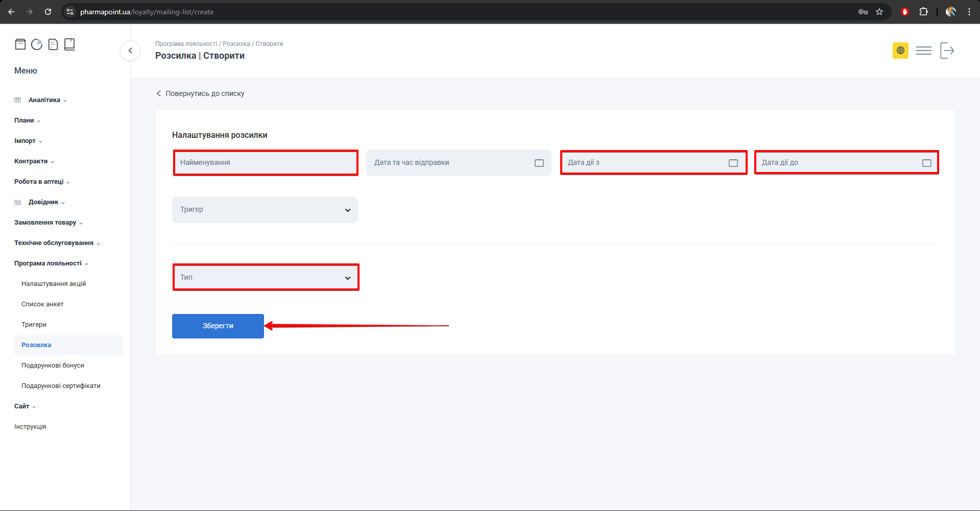This screenshot has height=511, width=980.
Task: Collapse the Програма лояльності section
Action: (x=48, y=263)
